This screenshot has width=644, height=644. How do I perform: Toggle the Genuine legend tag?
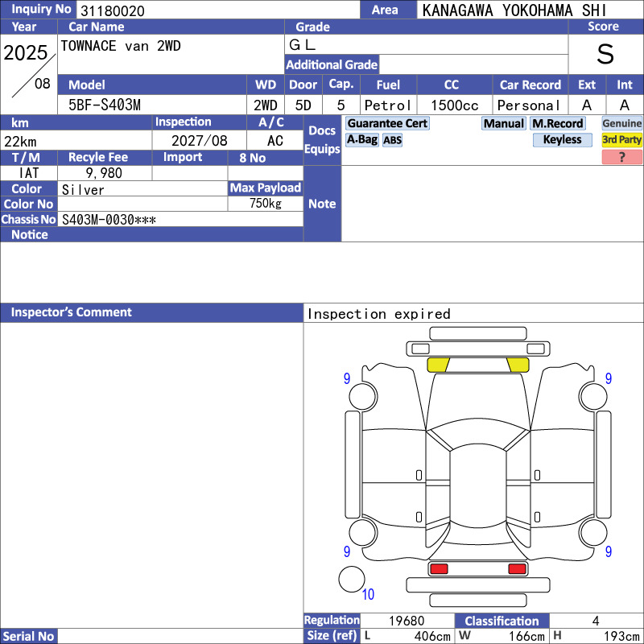[x=621, y=123]
